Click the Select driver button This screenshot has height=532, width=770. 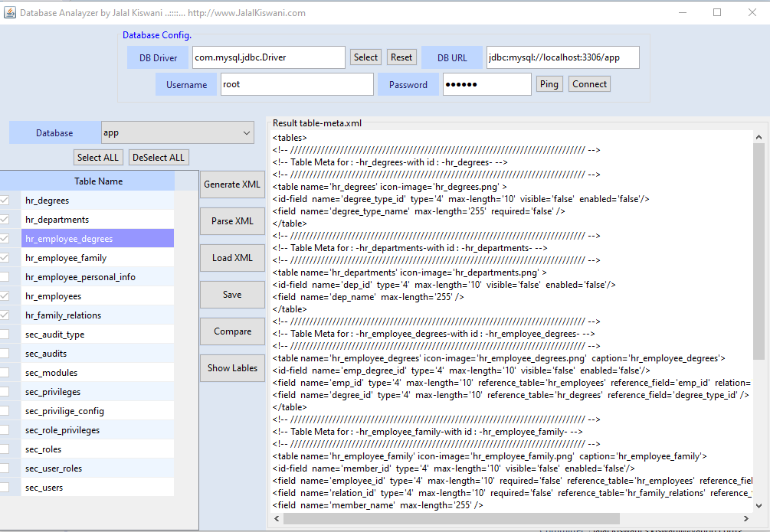coord(365,57)
